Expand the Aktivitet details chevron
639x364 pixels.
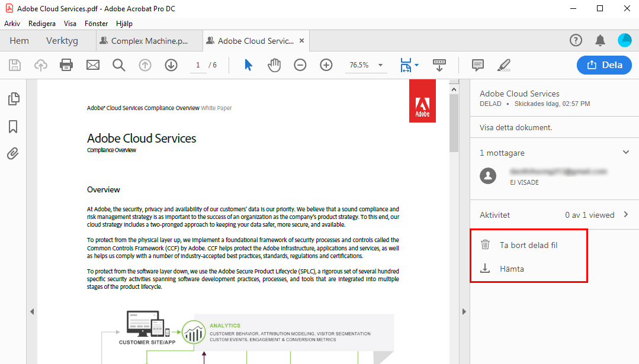tap(626, 215)
